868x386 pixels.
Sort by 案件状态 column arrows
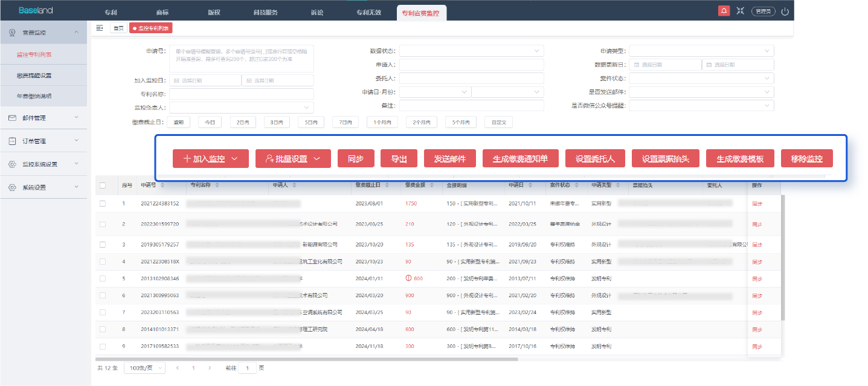pyautogui.click(x=576, y=185)
